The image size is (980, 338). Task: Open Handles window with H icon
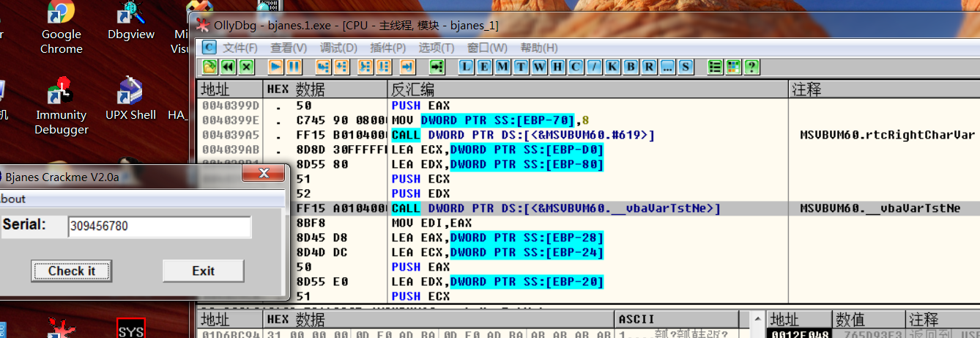pyautogui.click(x=558, y=67)
